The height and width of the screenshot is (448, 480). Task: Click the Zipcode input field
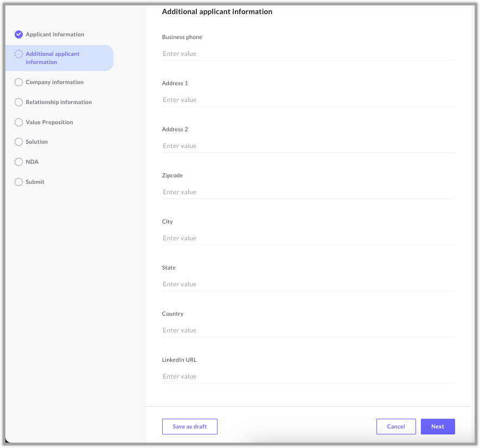(x=308, y=192)
